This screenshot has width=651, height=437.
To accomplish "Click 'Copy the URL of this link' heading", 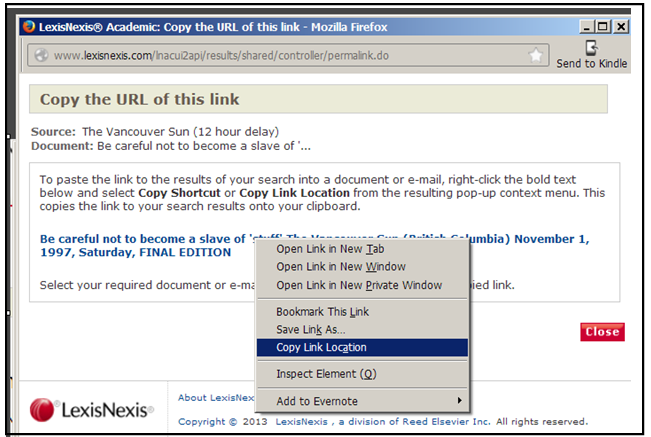I will pos(140,100).
